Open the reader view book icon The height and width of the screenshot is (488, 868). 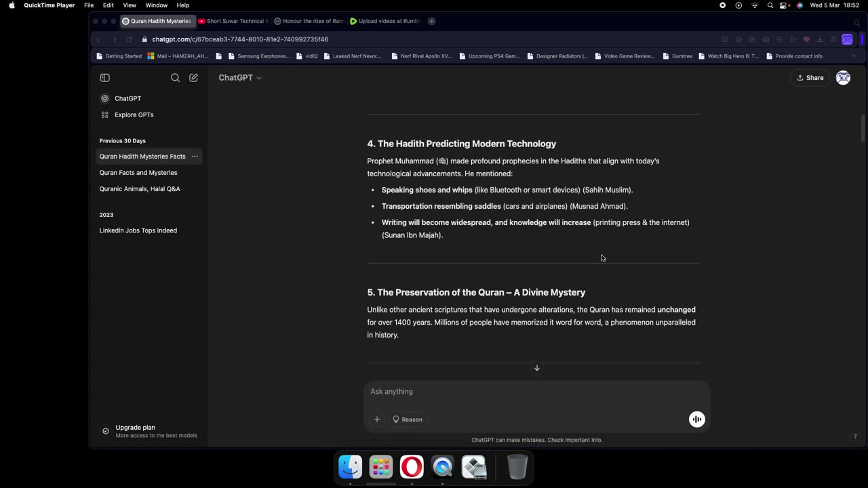pos(725,39)
